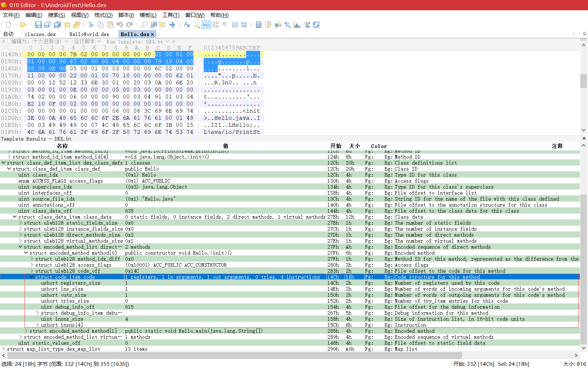The image size is (588, 368).
Task: Click the Histogram tool icon
Action: (x=297, y=24)
